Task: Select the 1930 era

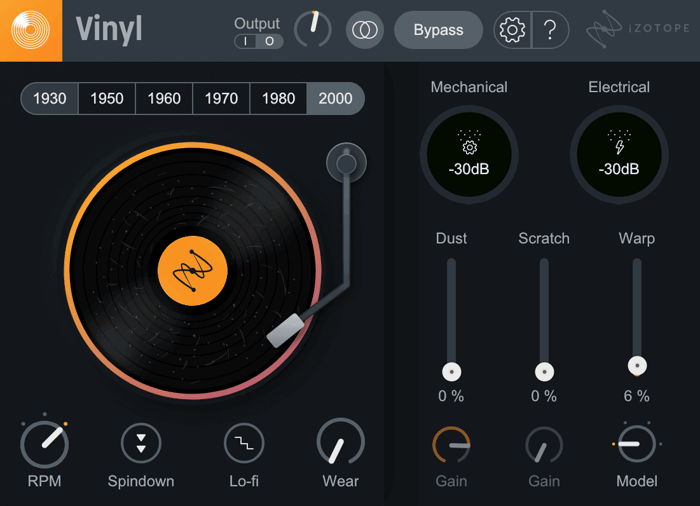Action: click(x=50, y=98)
